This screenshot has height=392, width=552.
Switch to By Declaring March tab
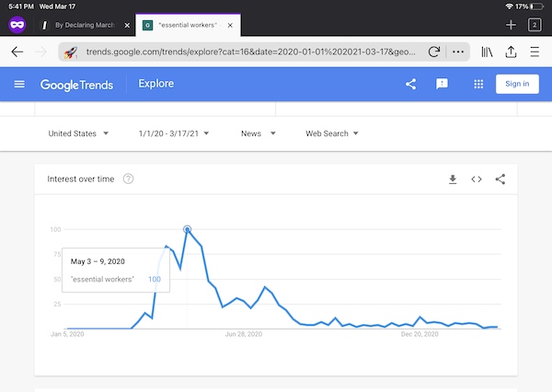[85, 25]
